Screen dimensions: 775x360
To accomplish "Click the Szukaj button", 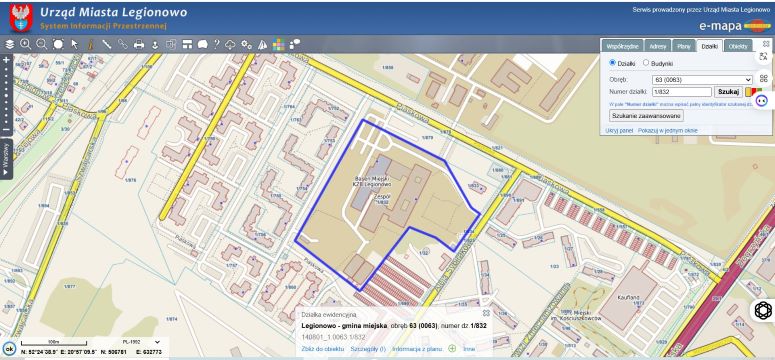I will 728,92.
